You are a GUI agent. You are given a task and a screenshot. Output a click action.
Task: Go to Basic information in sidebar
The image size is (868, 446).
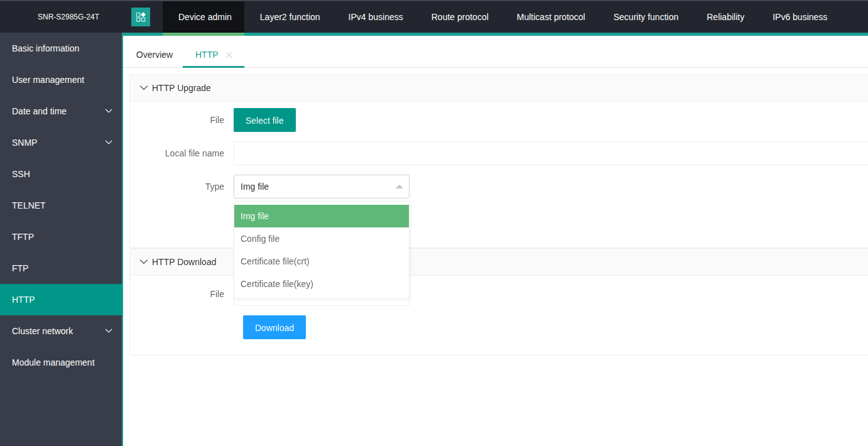(61, 48)
